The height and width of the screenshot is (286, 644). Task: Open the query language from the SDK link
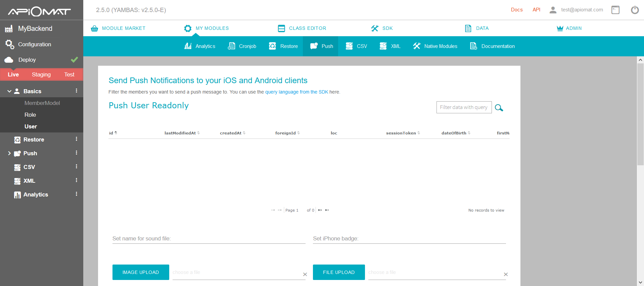(296, 92)
